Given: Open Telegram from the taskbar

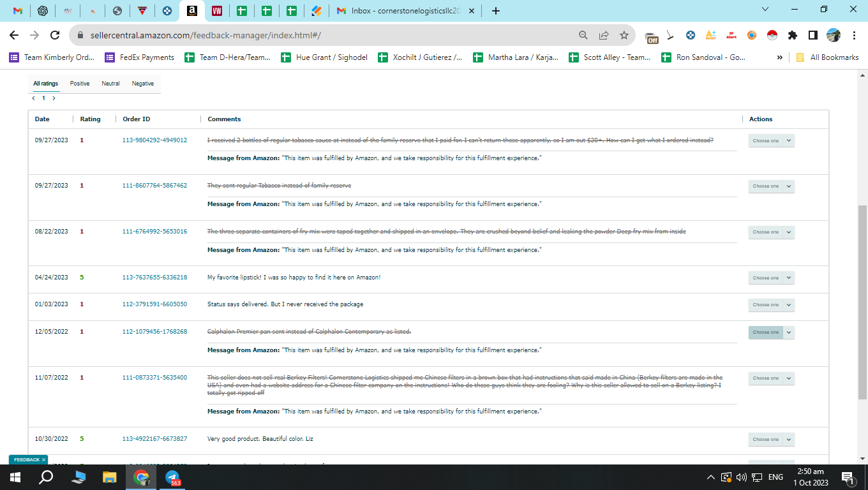Looking at the screenshot, I should click(x=172, y=477).
